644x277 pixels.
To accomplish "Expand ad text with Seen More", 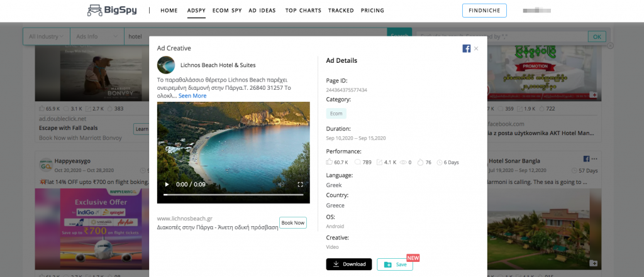I will click(x=192, y=95).
